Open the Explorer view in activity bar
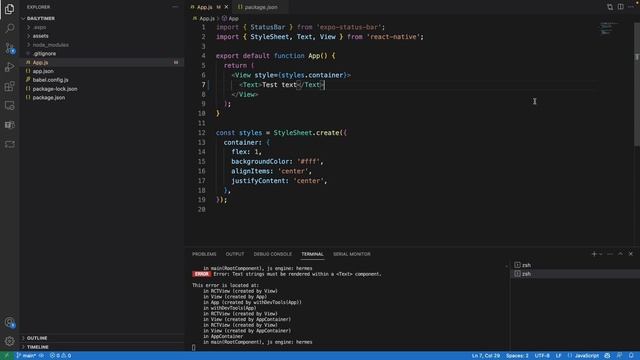The width and height of the screenshot is (640, 360). click(x=9, y=9)
